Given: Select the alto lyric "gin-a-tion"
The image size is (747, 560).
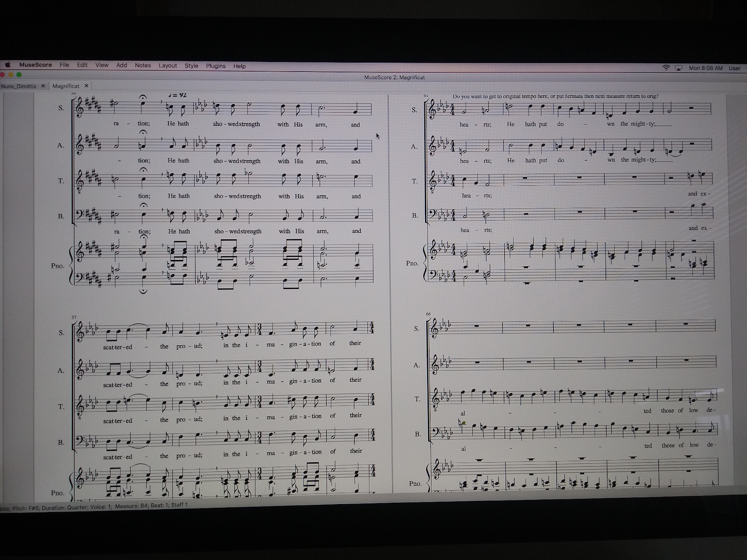Looking at the screenshot, I should click(x=305, y=381).
